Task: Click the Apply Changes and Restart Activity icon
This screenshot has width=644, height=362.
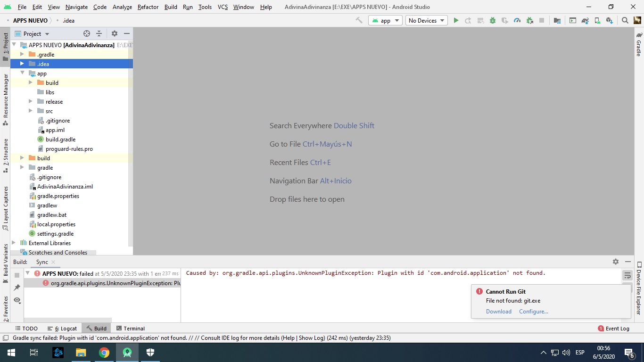Action: [x=468, y=20]
